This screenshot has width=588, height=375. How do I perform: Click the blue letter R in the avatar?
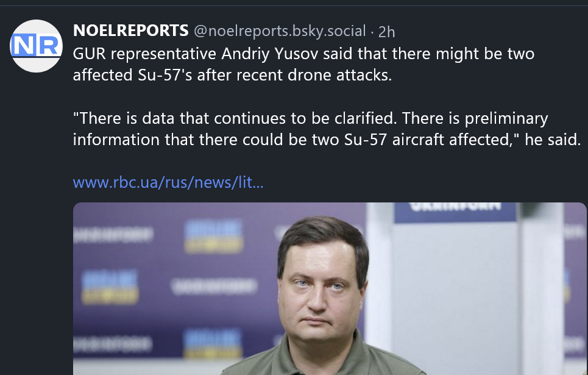coord(48,46)
